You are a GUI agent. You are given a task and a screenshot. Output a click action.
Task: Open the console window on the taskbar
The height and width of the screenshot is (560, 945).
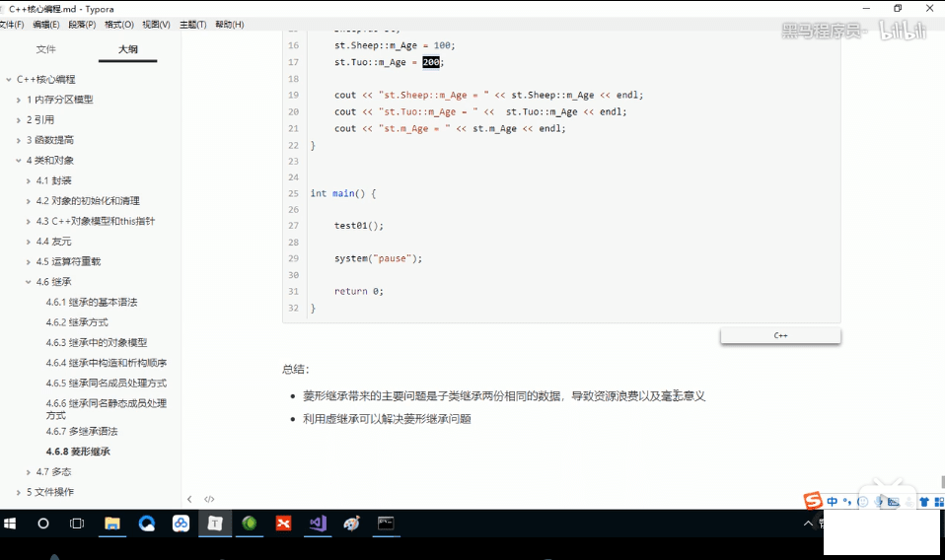coord(386,524)
